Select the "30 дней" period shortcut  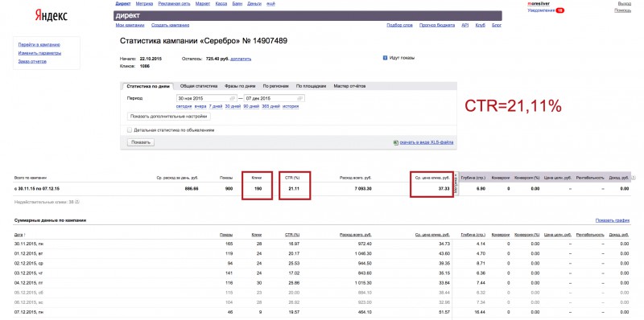tap(233, 106)
